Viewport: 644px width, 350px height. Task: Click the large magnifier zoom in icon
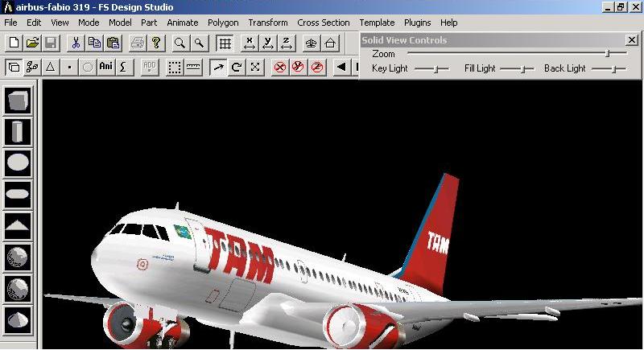pyautogui.click(x=180, y=43)
